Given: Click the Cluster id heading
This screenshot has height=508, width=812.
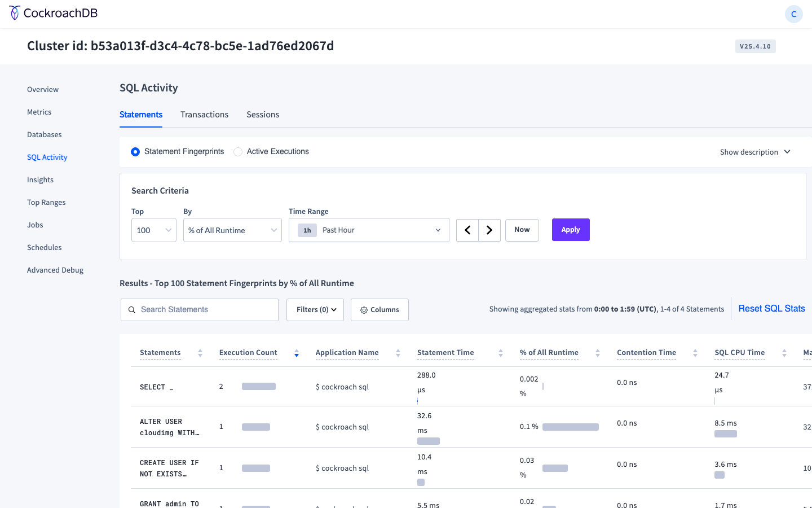Looking at the screenshot, I should click(x=180, y=46).
